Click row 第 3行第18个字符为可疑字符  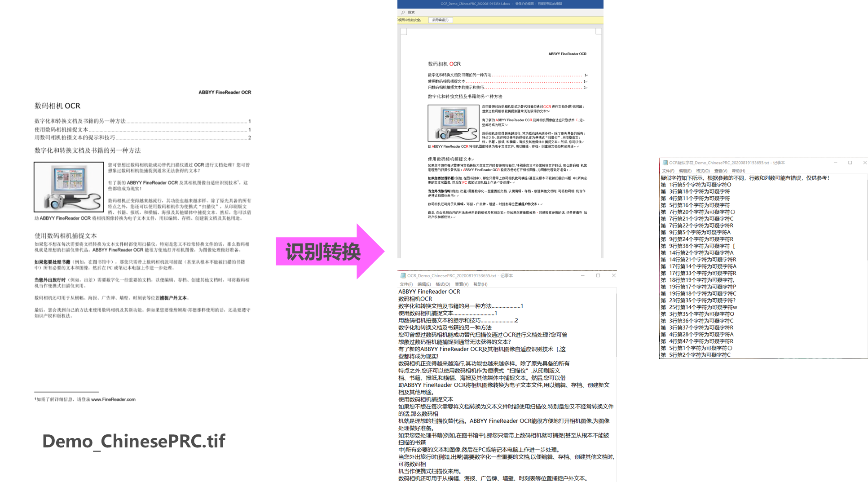click(x=695, y=191)
